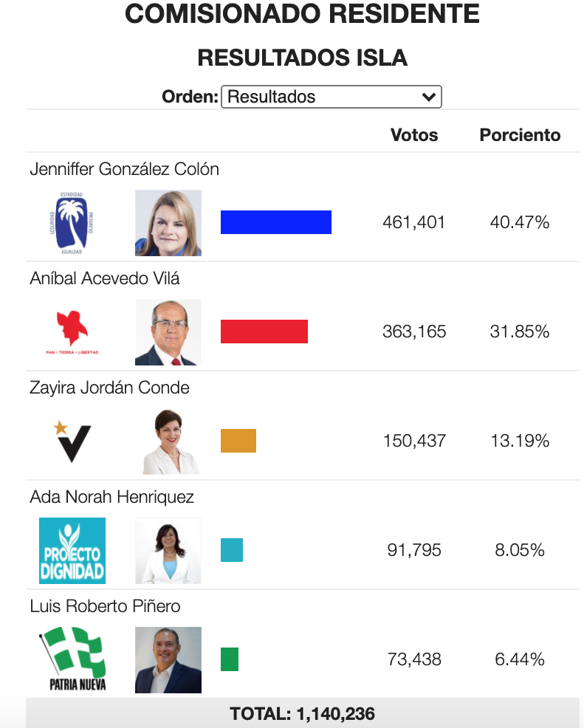584x728 pixels.
Task: Click the TOTAL 1,140,236 footer row
Action: 302,713
